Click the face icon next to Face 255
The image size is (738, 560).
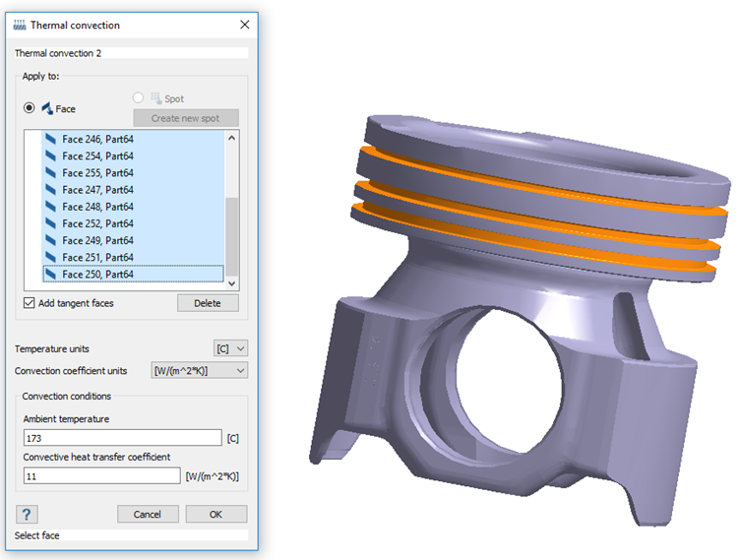(x=50, y=173)
